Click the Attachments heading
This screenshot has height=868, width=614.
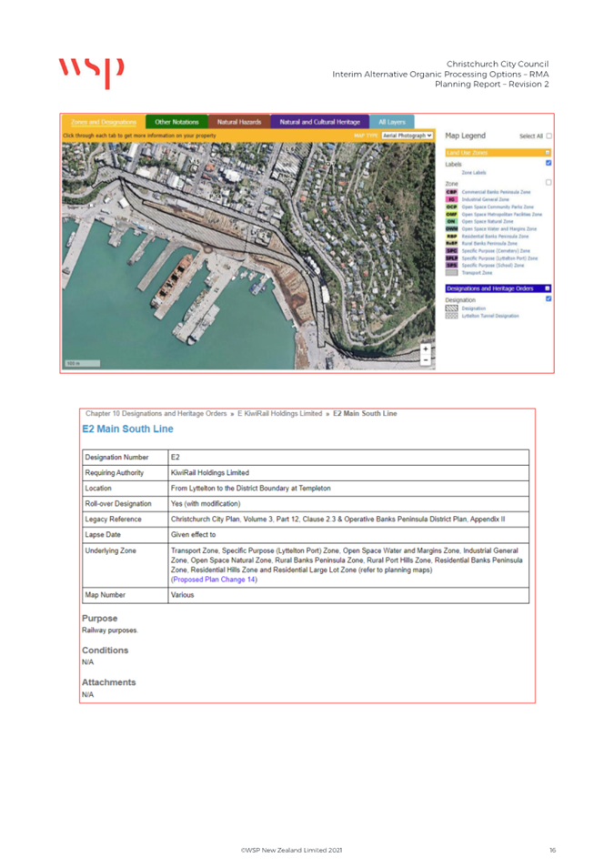[109, 682]
